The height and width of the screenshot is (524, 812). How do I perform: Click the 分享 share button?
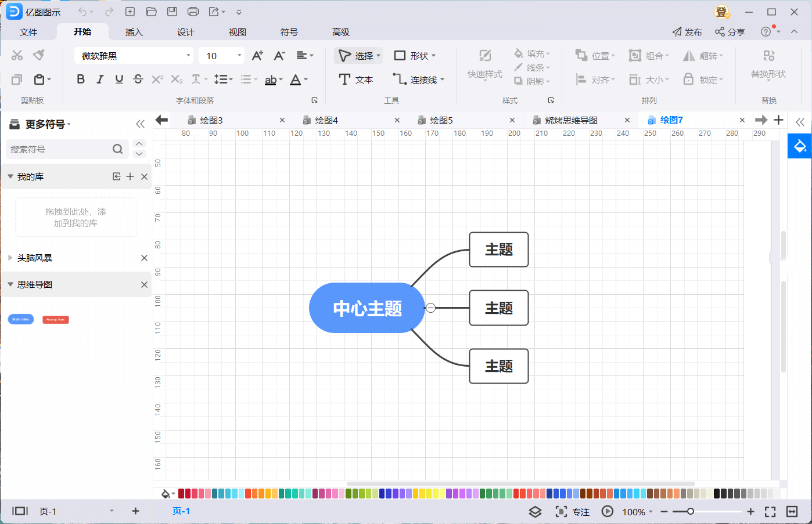(x=730, y=32)
